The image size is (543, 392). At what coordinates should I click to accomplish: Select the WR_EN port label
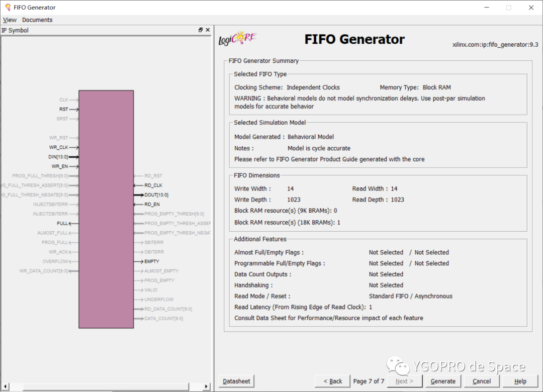pyautogui.click(x=59, y=166)
